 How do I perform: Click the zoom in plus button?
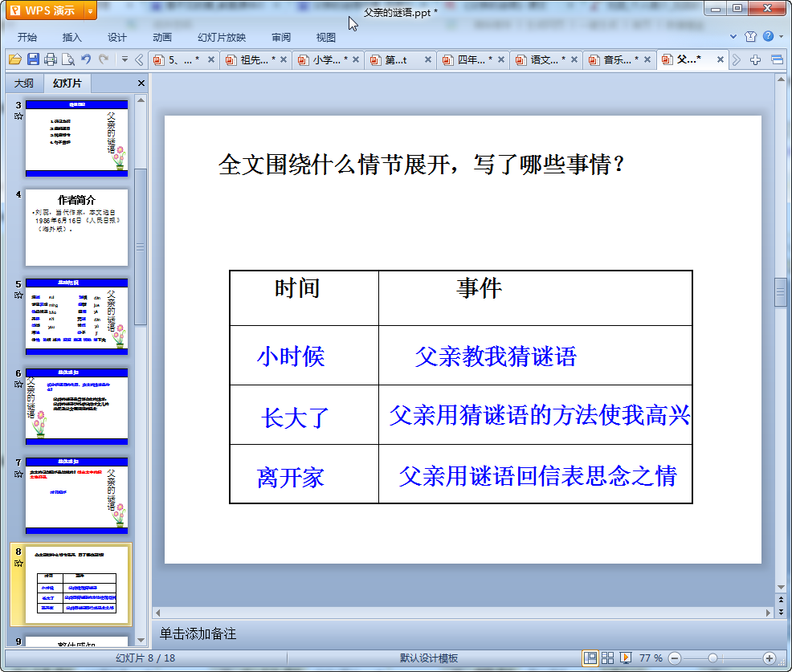pos(769,658)
